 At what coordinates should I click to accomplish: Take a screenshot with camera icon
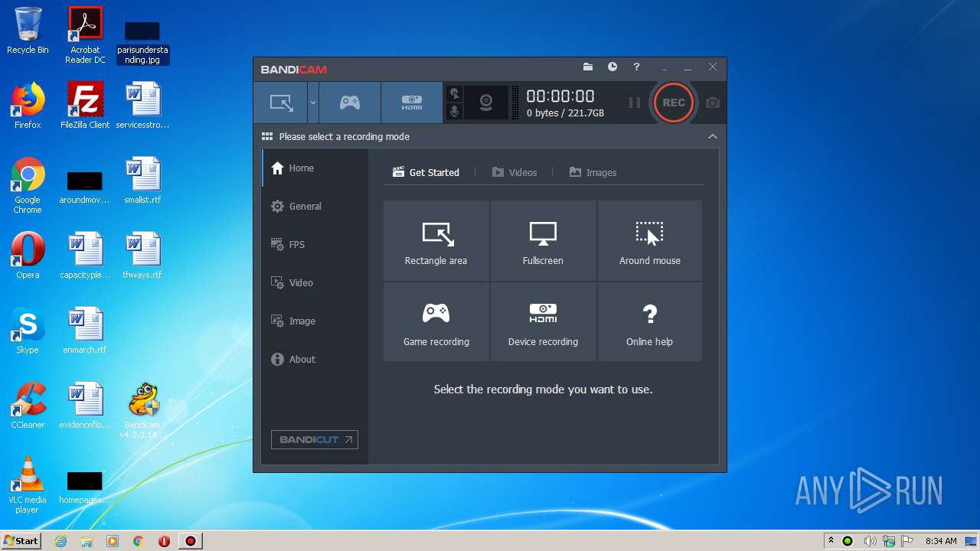click(x=713, y=103)
